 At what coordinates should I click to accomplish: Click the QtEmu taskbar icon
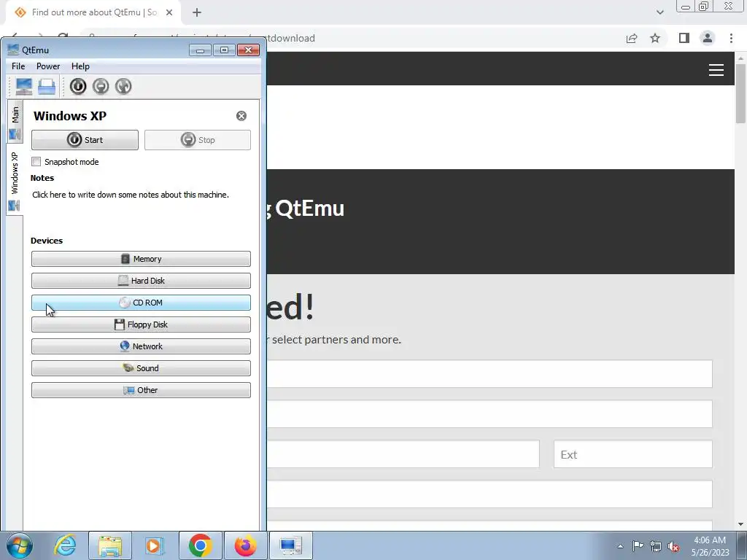(291, 545)
